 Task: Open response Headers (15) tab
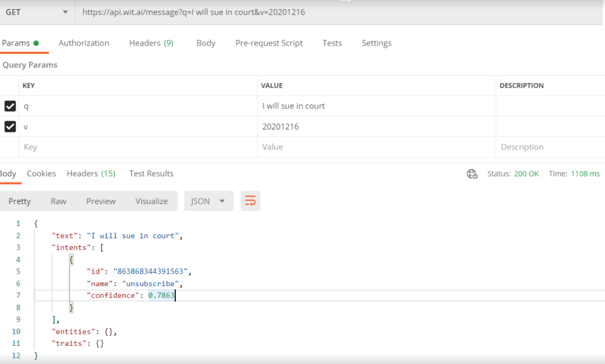pos(91,173)
